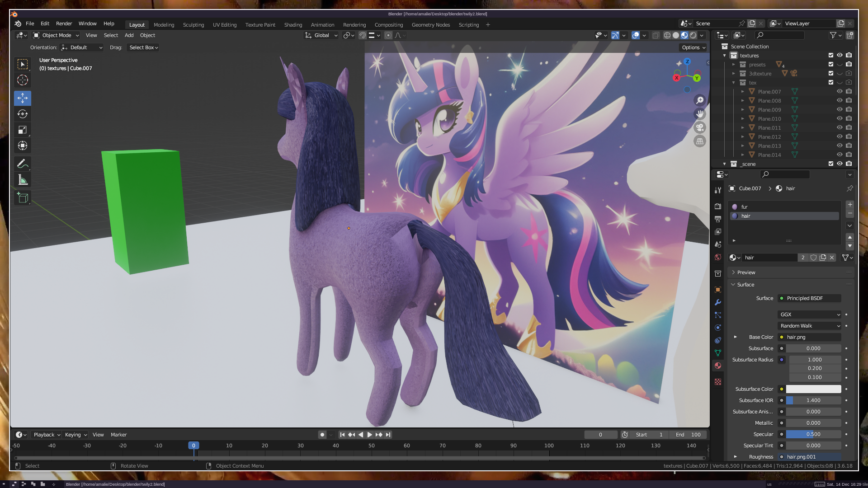The width and height of the screenshot is (868, 488).
Task: Activate the Annotate pencil tool
Action: (23, 164)
